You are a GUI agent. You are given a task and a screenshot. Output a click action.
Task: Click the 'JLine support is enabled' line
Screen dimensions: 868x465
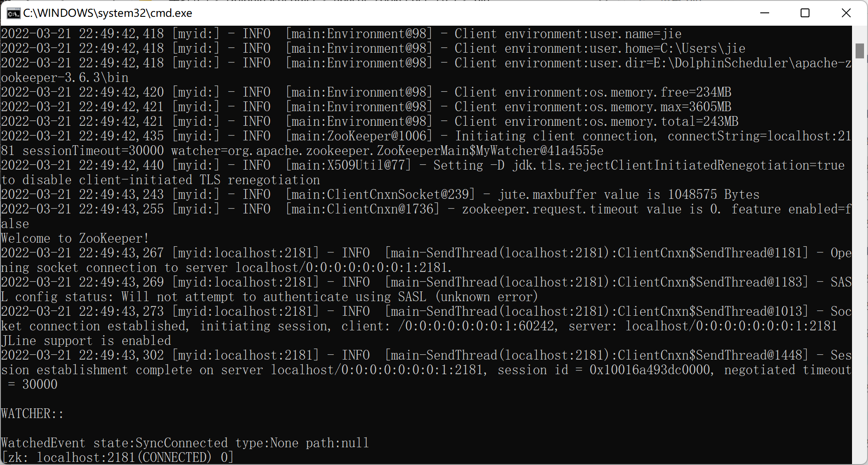86,341
